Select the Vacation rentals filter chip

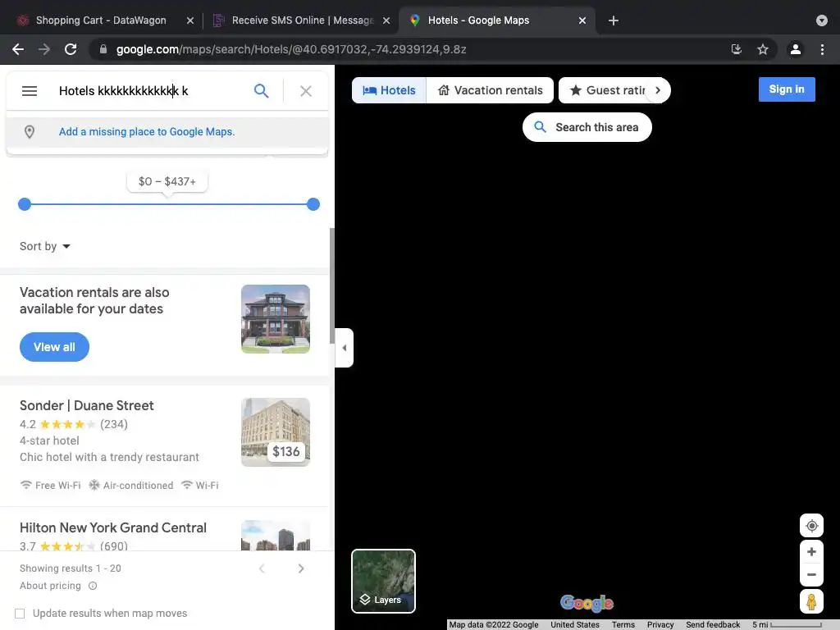click(x=491, y=90)
